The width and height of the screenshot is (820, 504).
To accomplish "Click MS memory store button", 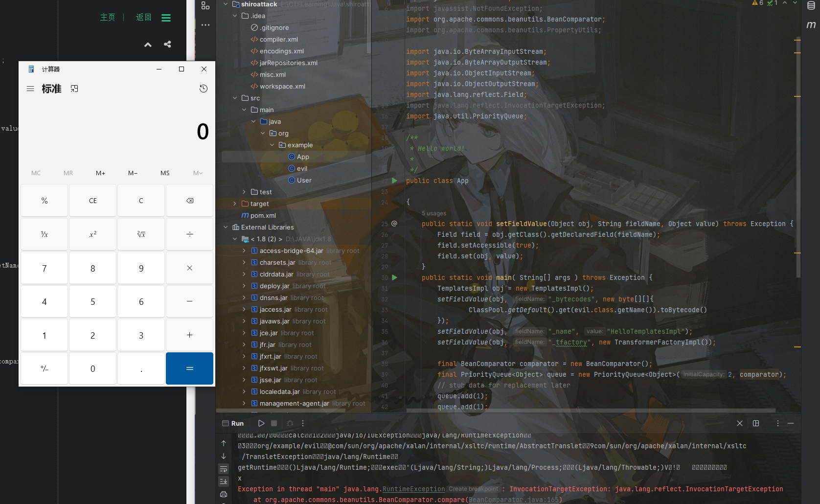I will coord(165,173).
